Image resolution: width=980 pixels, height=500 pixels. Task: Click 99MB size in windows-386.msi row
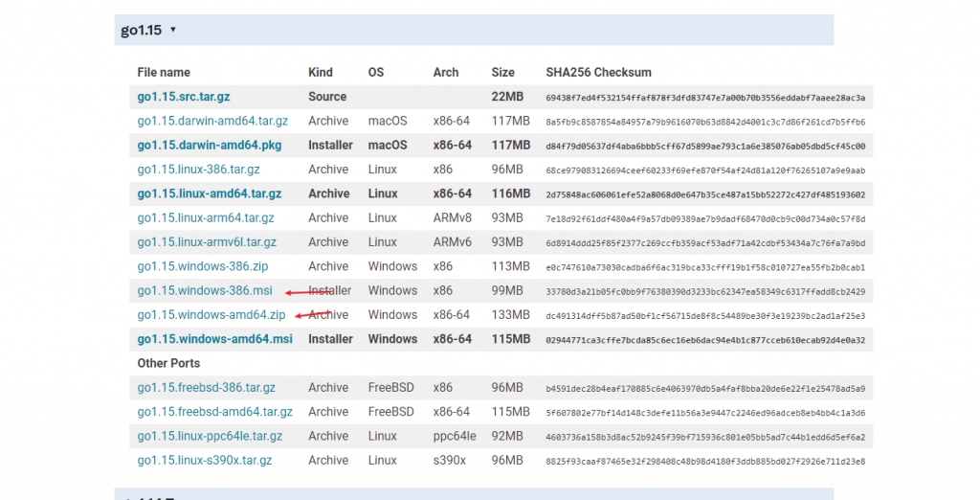507,291
